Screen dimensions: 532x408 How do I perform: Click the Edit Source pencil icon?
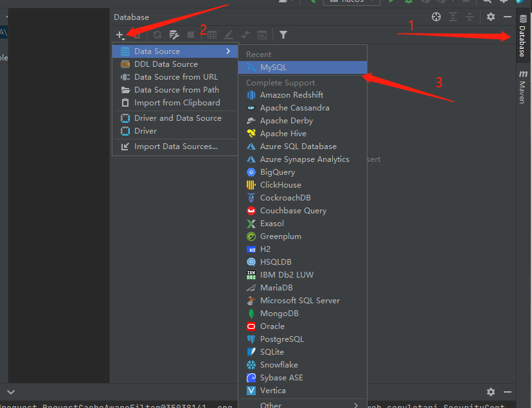(229, 35)
